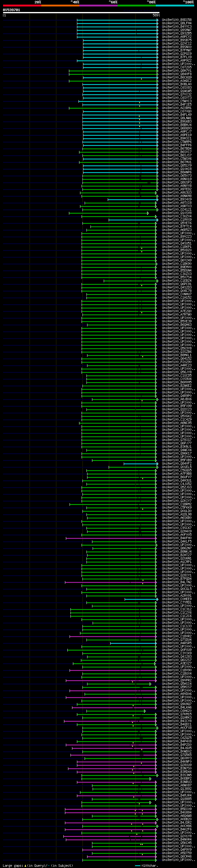197x868 pixels.
Task: Open hit UniRef100_Q5YET6
Action: [177, 223]
